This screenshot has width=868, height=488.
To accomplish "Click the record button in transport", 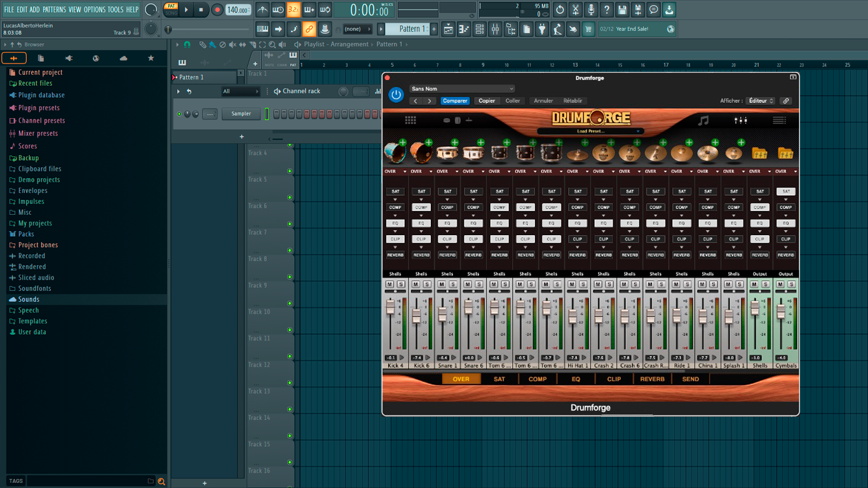I will coord(217,10).
